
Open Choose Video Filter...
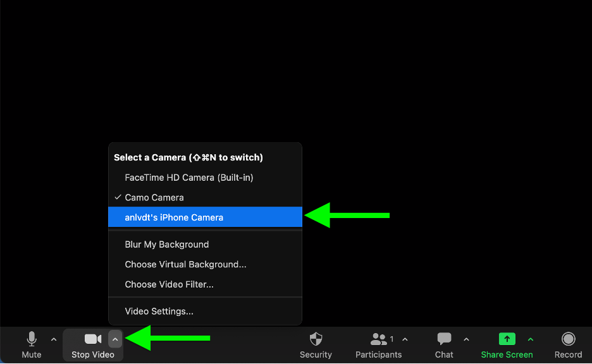coord(205,284)
